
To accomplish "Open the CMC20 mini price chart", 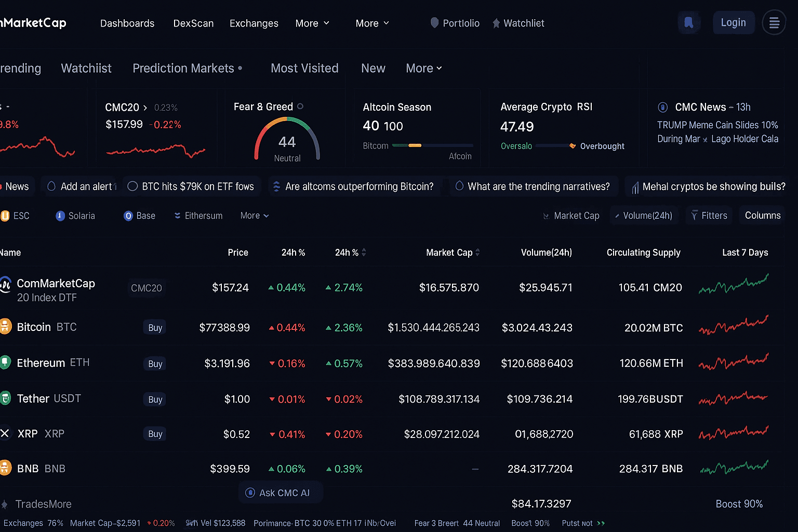I will pyautogui.click(x=156, y=151).
